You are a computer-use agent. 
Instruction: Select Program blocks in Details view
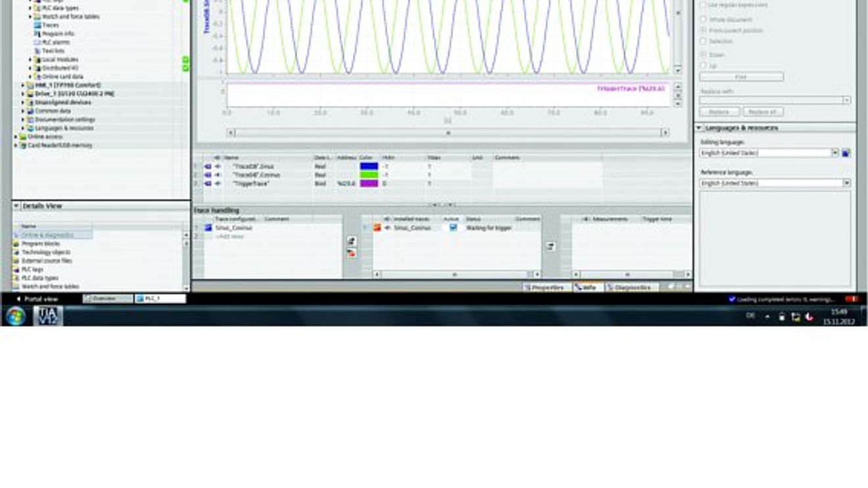pyautogui.click(x=41, y=243)
